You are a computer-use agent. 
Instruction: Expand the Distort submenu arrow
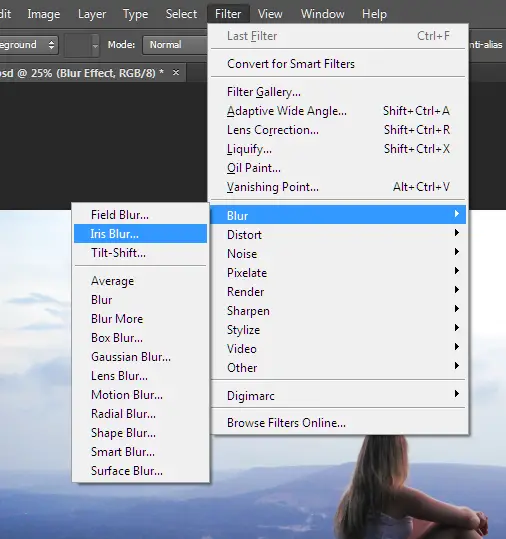(x=456, y=233)
